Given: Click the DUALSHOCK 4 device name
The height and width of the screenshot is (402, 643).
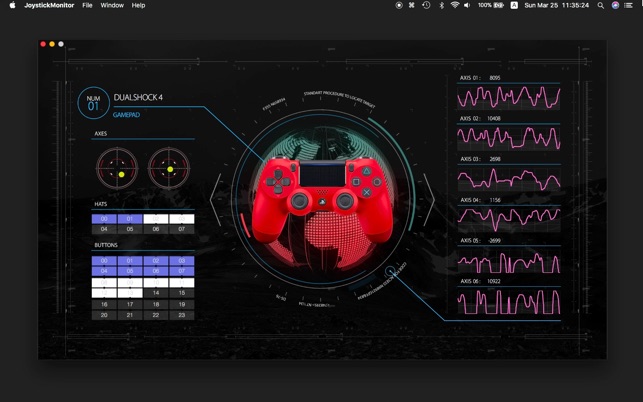Looking at the screenshot, I should pos(138,97).
